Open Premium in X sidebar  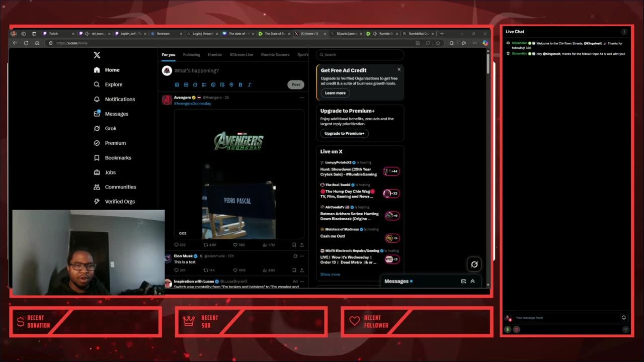click(110, 143)
